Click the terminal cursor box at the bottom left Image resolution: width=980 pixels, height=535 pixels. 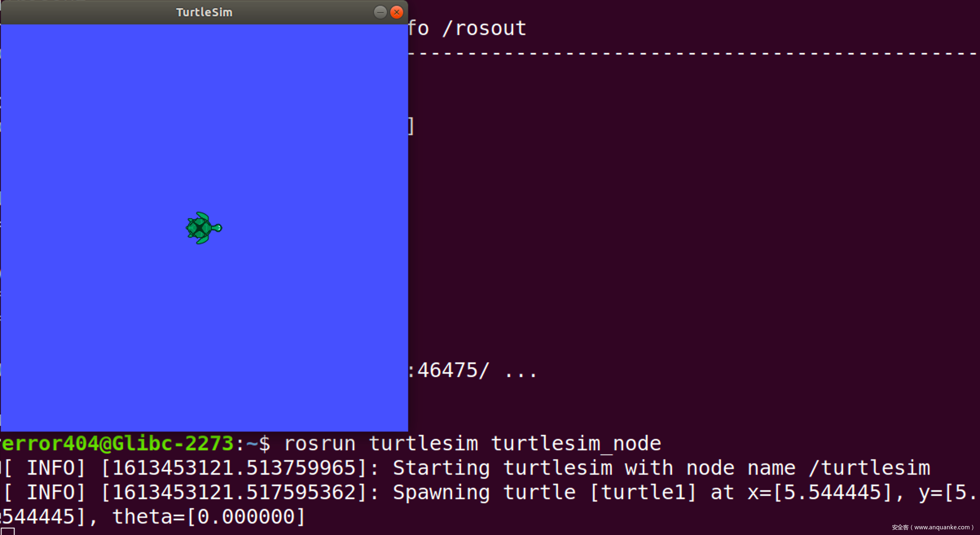pyautogui.click(x=8, y=531)
